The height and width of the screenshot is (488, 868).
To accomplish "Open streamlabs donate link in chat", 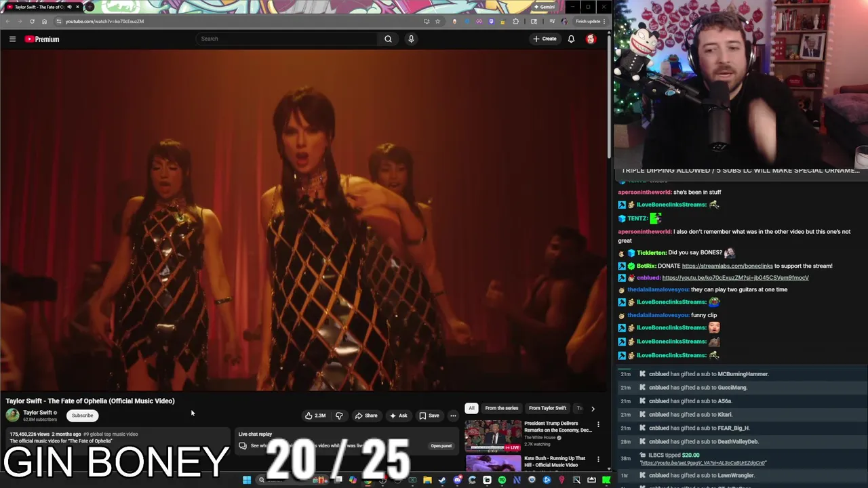I will pos(727,266).
